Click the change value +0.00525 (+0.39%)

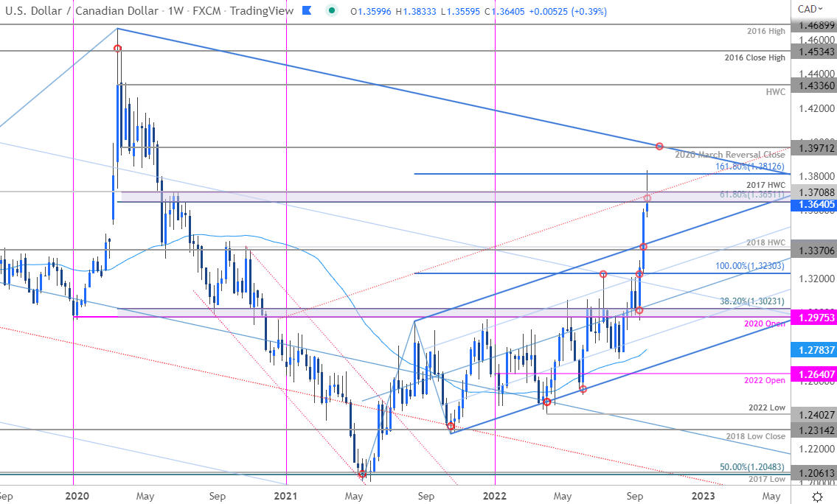click(x=568, y=11)
